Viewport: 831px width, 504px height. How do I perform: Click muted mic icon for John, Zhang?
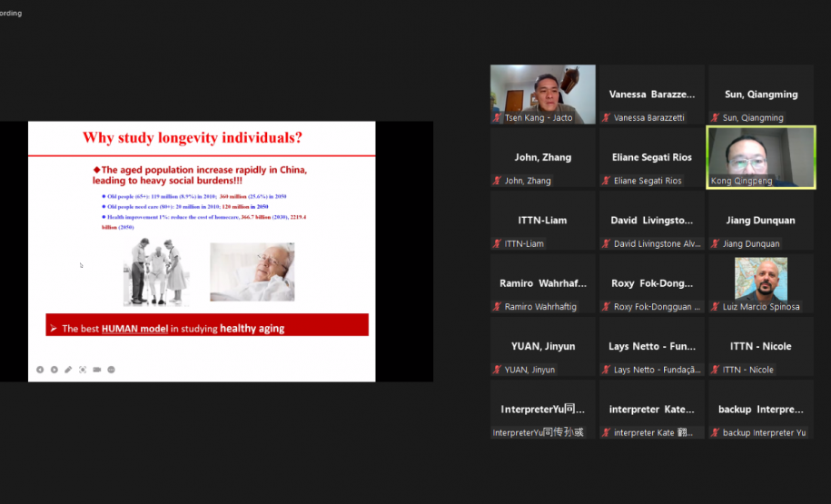497,181
